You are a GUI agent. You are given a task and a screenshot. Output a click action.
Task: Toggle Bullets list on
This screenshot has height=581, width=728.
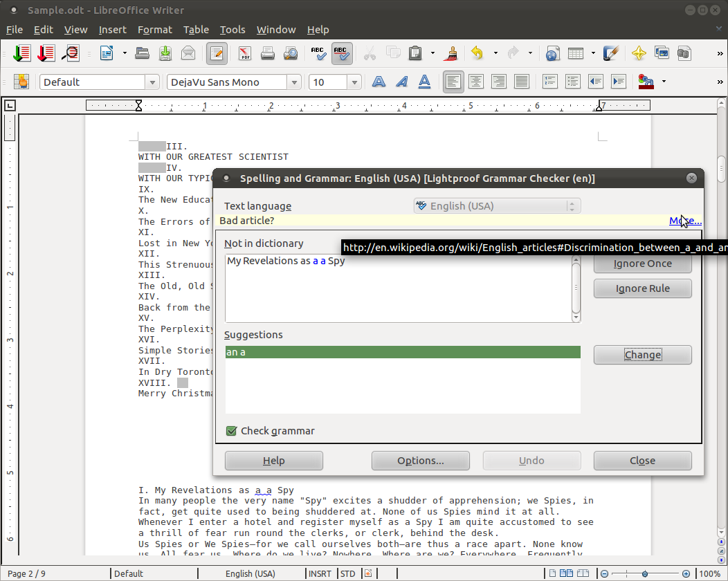point(572,82)
